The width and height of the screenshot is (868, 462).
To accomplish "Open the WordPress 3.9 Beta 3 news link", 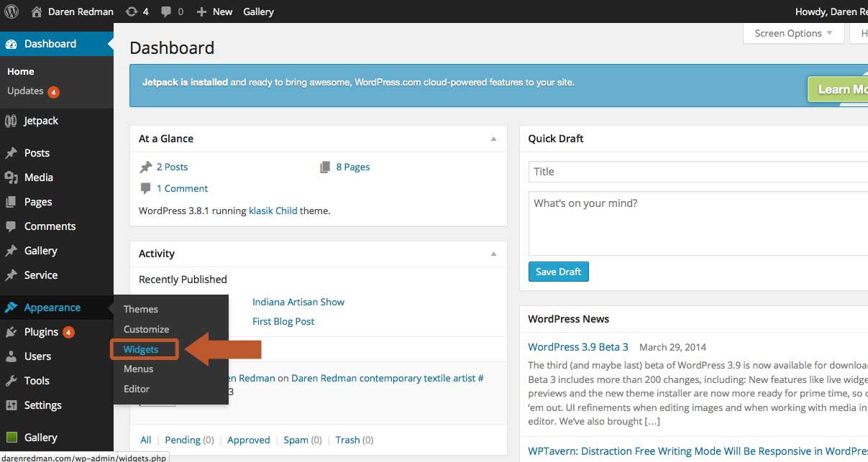I will pyautogui.click(x=578, y=346).
